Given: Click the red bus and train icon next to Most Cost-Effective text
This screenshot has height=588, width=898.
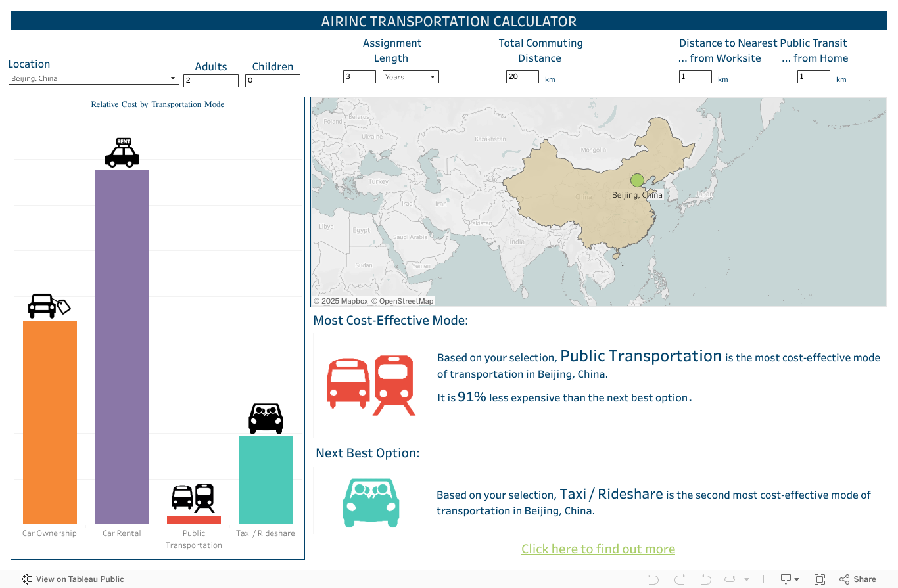Looking at the screenshot, I should [x=370, y=385].
